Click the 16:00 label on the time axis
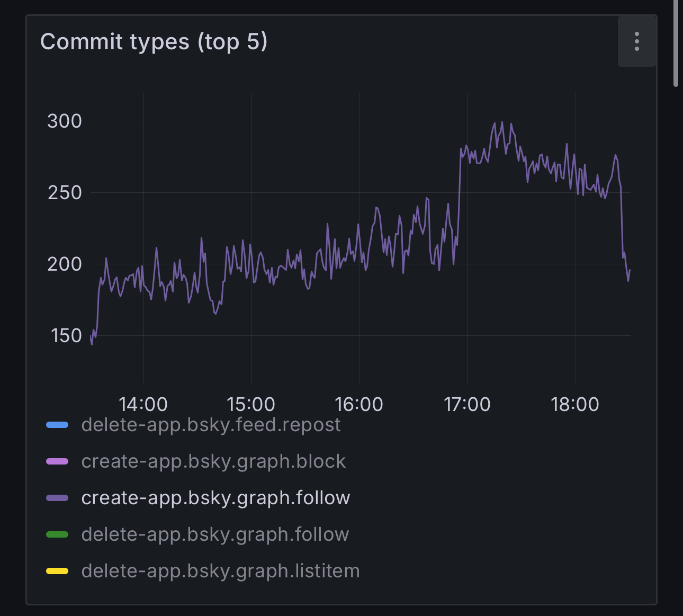Viewport: 683px width, 616px height. pos(359,404)
